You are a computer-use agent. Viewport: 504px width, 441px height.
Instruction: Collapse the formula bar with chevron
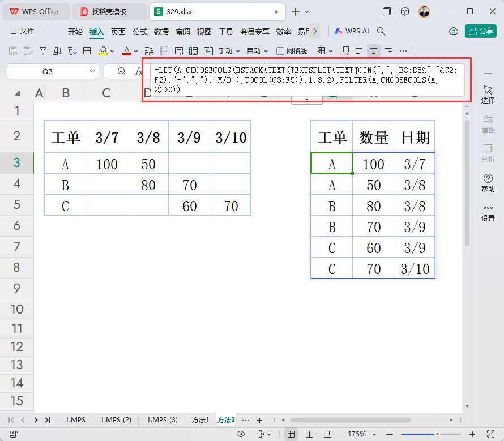pyautogui.click(x=307, y=100)
